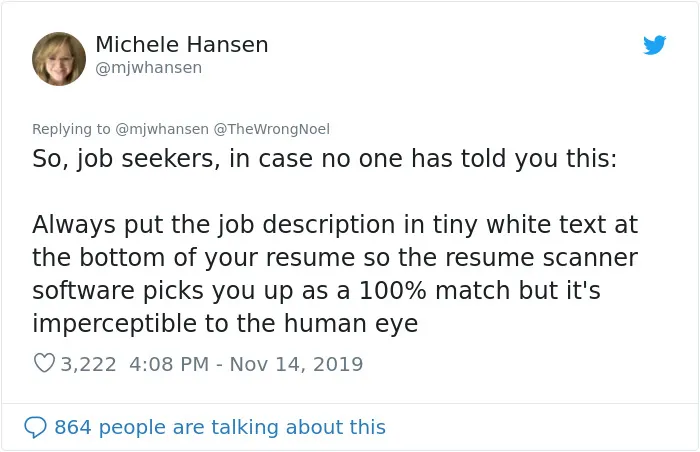This screenshot has width=700, height=452.
Task: Like the tweet with the heart icon
Action: click(44, 363)
